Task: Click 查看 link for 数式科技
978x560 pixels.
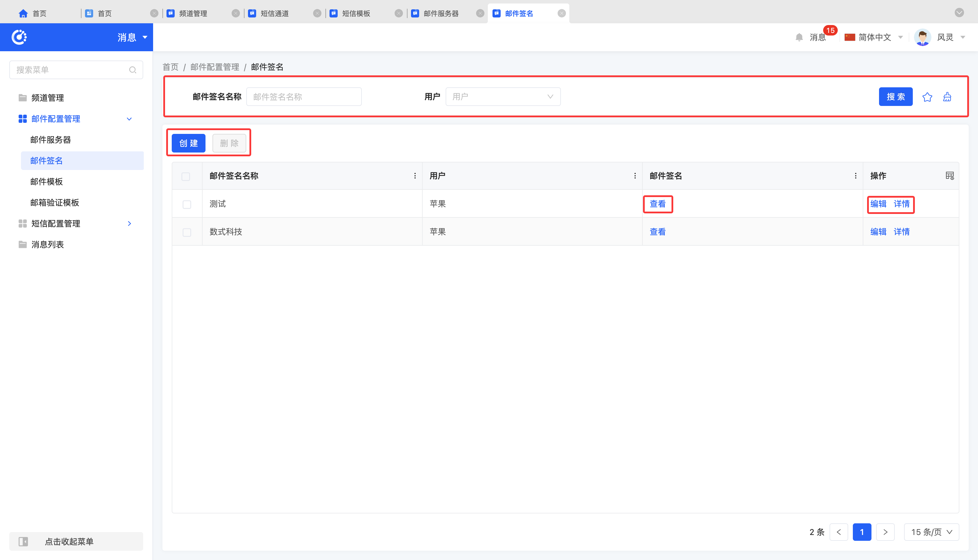Action: 657,232
